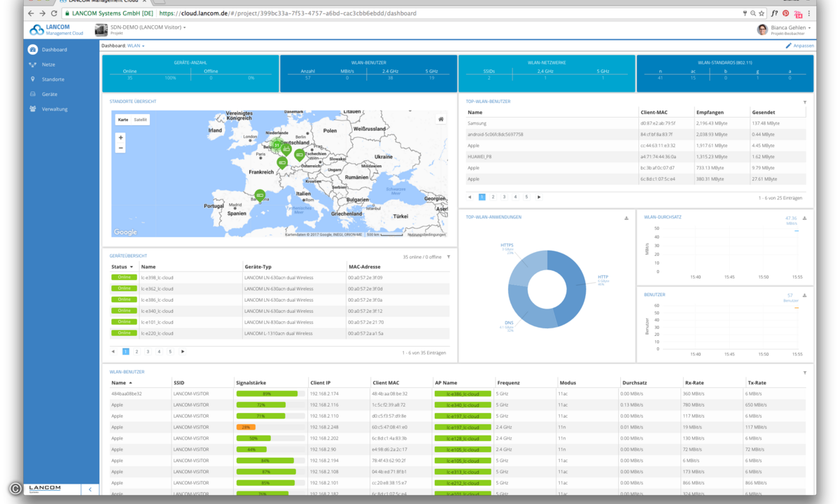Download the Top-WLAN-Anwendungen chart
This screenshot has width=840, height=504.
pos(626,218)
